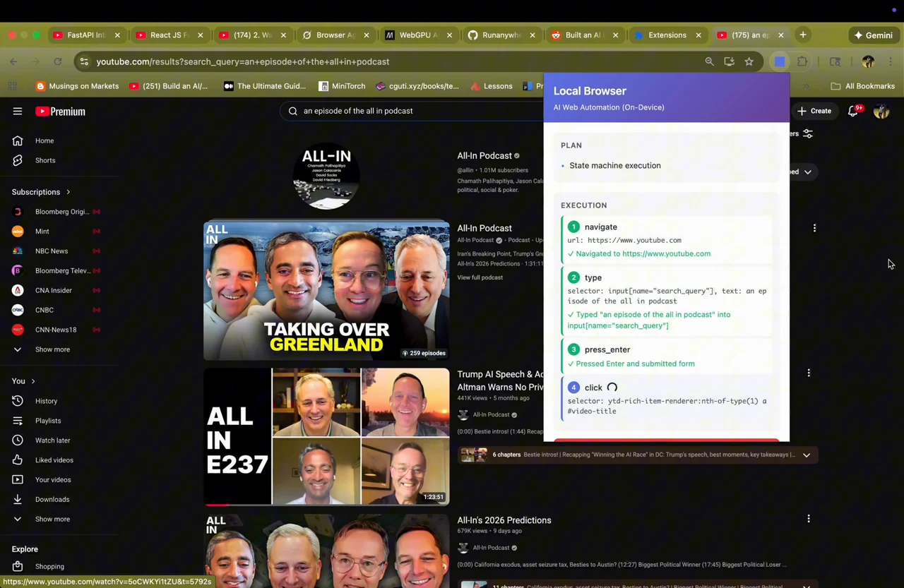Open options for All-In's 2026 Predictions video
Screen dimensions: 904x588
tap(809, 519)
